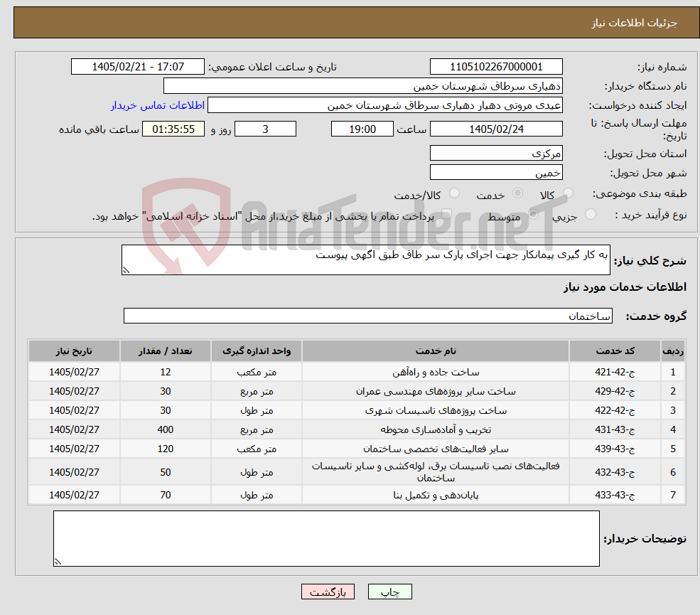Click the اطلاعات خدمات مورد نیاز heading
700x615 pixels.
point(625,287)
